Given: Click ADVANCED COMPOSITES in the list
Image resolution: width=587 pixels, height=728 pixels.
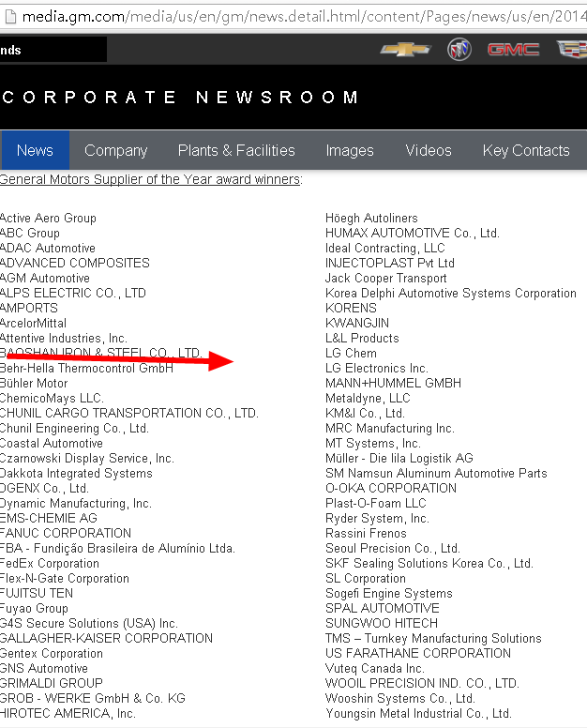Looking at the screenshot, I should 75,263.
